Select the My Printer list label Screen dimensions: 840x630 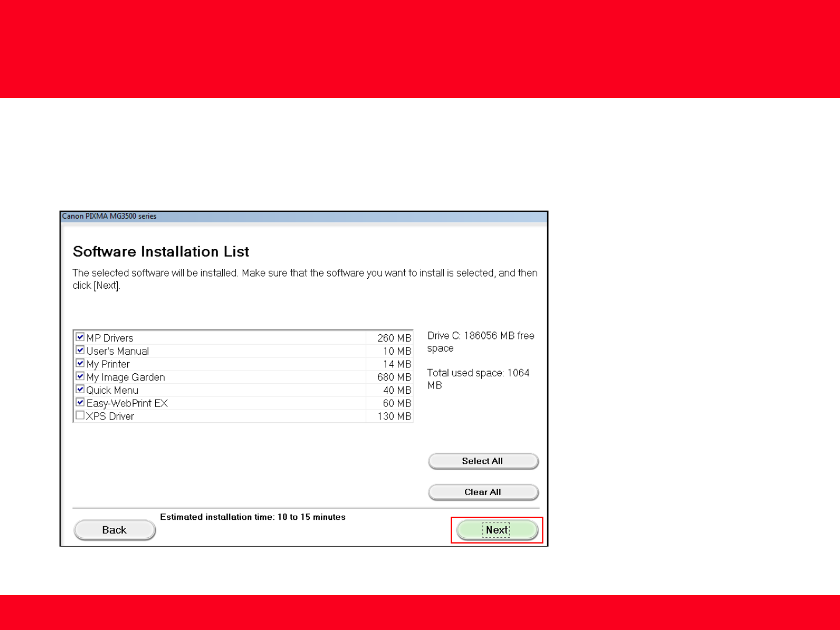(108, 364)
